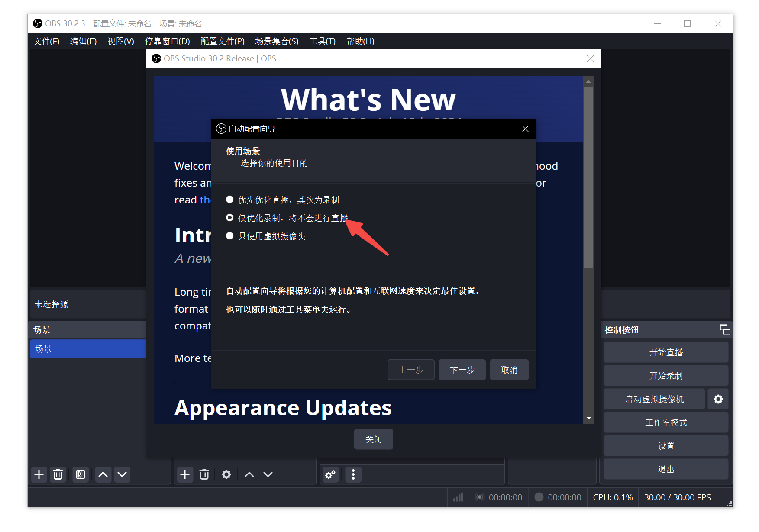The height and width of the screenshot is (532, 759).
Task: Click the 开始直播 button
Action: click(666, 352)
